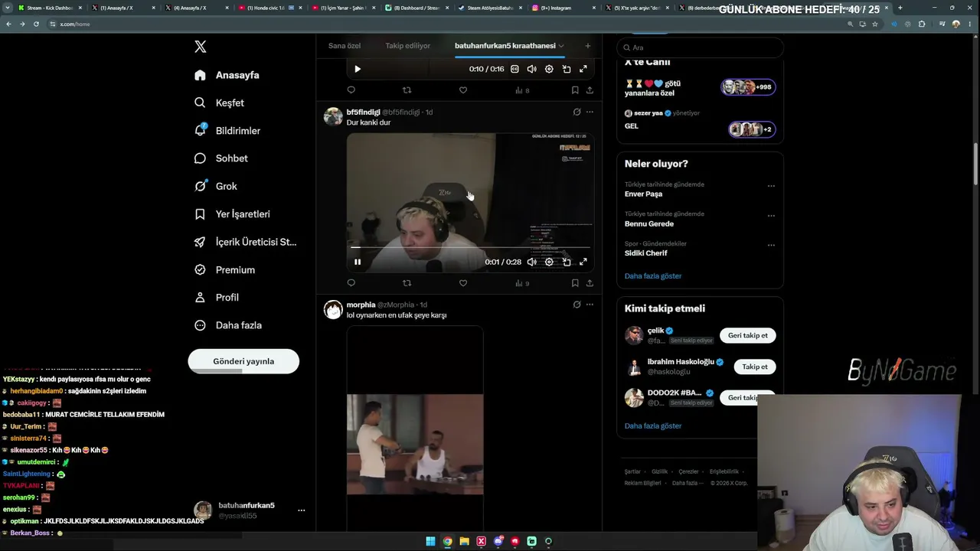Open options for Enver Paşa trend

771,186
